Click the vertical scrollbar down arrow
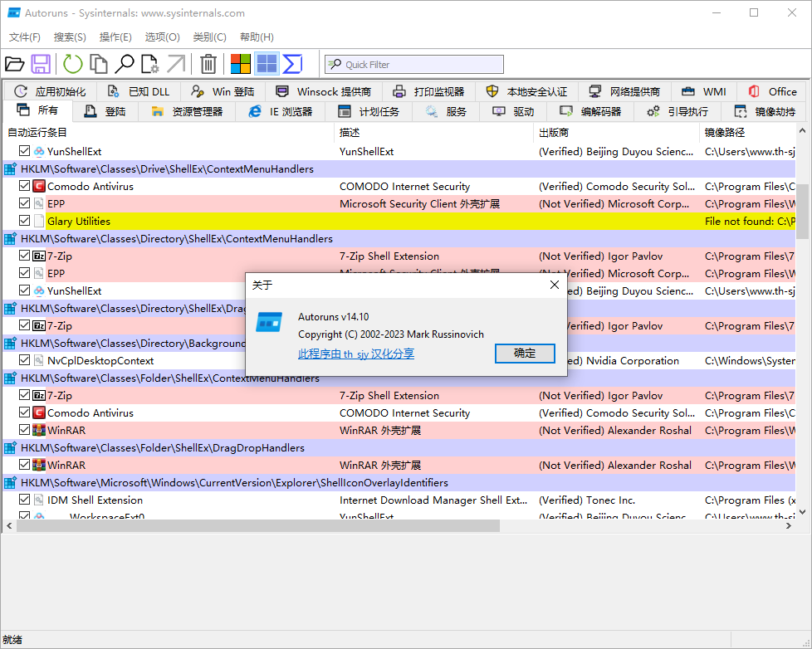Viewport: 812px width, 649px height. point(803,512)
